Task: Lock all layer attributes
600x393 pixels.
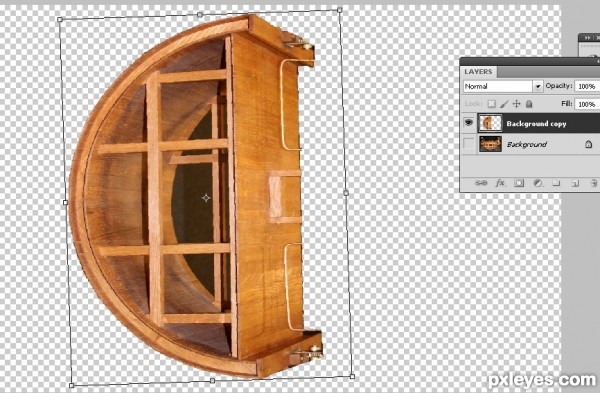Action: (x=529, y=104)
